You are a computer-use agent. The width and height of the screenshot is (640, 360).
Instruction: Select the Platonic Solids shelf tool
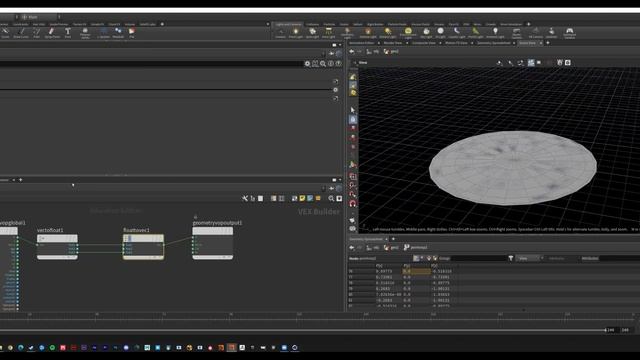(x=85, y=33)
